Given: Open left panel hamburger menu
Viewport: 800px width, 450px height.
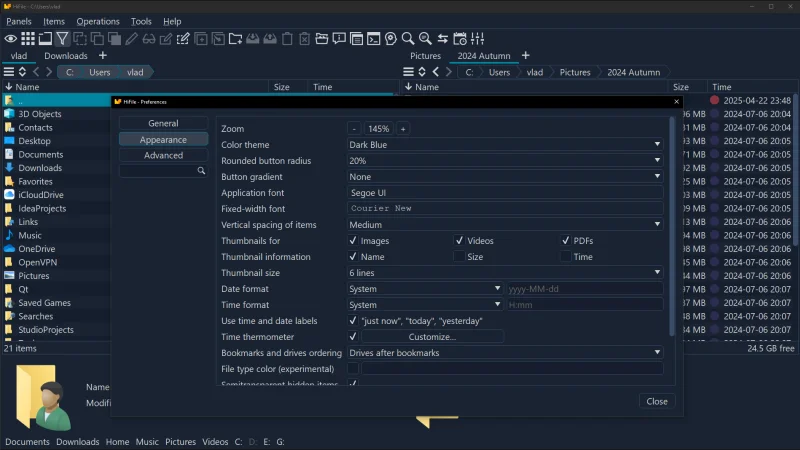Looking at the screenshot, I should click(9, 72).
